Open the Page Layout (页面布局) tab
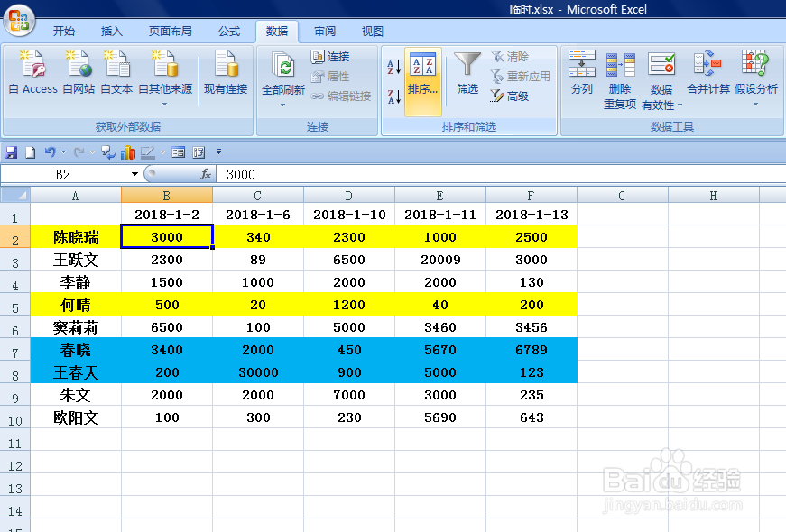 click(x=170, y=32)
